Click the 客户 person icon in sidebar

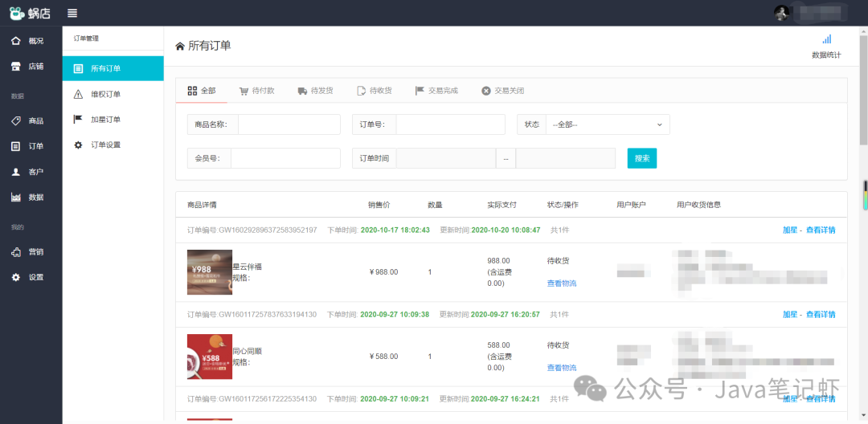[x=15, y=172]
